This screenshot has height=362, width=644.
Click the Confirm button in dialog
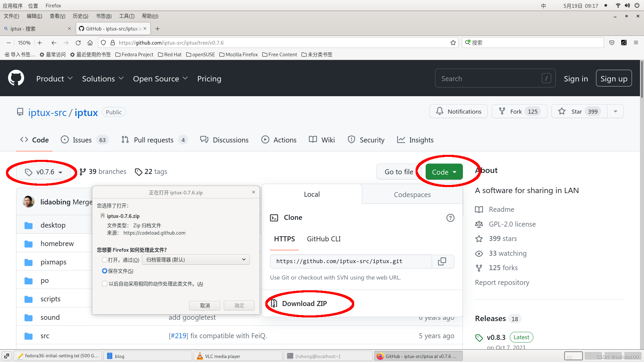tap(239, 305)
